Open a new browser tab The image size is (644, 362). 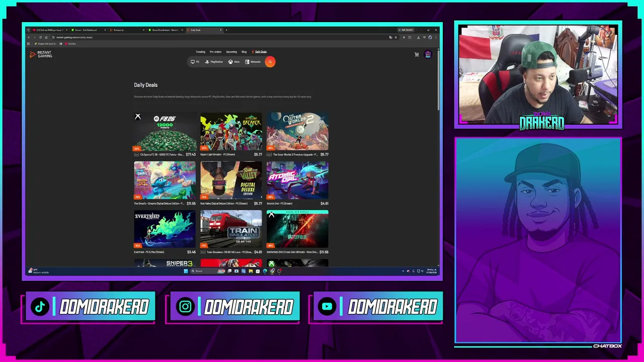click(x=226, y=30)
